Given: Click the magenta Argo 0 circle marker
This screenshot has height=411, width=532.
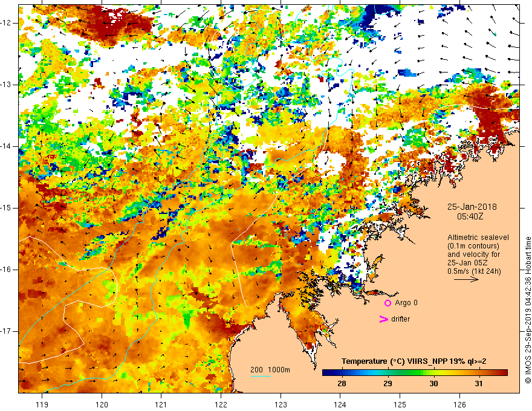Looking at the screenshot, I should coord(388,303).
